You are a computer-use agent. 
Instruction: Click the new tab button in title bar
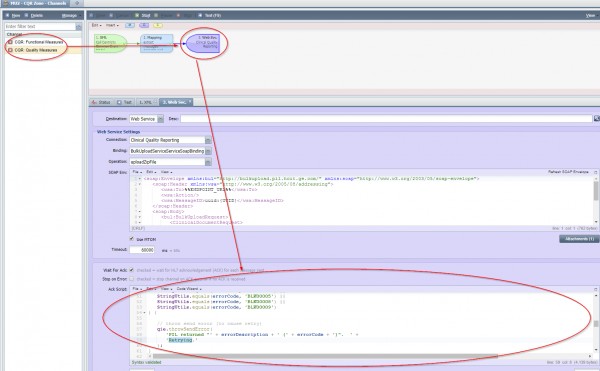click(x=77, y=3)
